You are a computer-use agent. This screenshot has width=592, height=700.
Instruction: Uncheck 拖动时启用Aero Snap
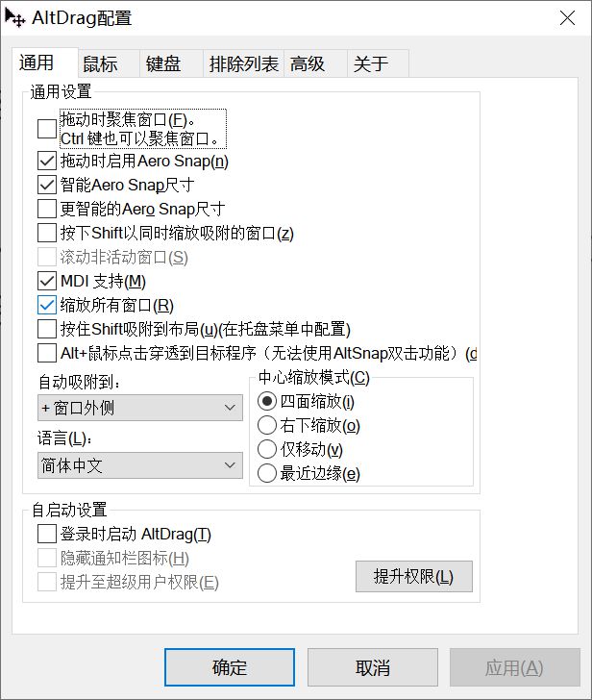[x=47, y=161]
